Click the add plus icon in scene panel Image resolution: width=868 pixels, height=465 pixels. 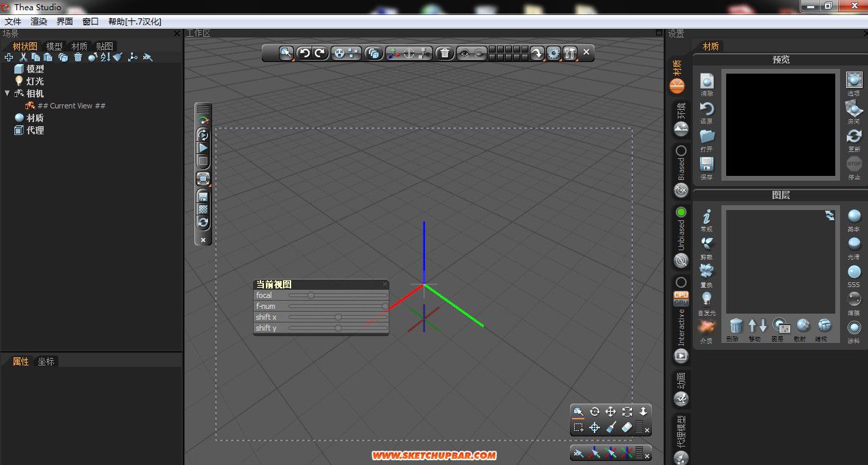9,57
